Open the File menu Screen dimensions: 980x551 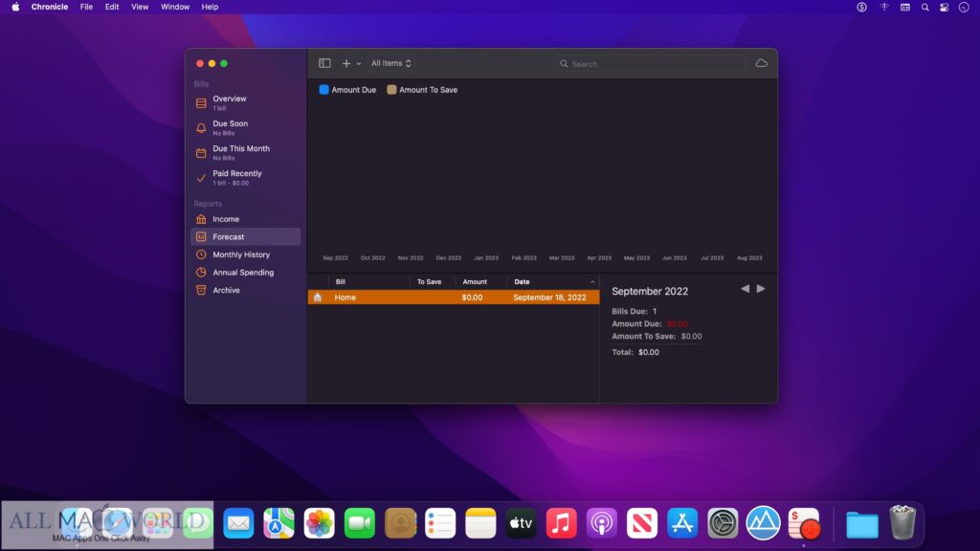tap(86, 7)
